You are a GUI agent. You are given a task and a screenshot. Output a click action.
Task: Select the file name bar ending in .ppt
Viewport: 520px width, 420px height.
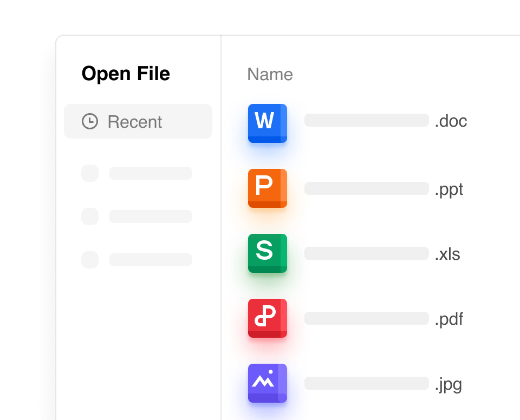coord(366,188)
